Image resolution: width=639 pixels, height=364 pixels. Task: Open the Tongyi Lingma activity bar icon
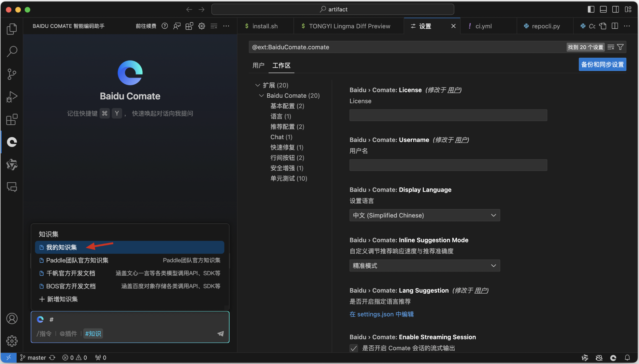(12, 165)
